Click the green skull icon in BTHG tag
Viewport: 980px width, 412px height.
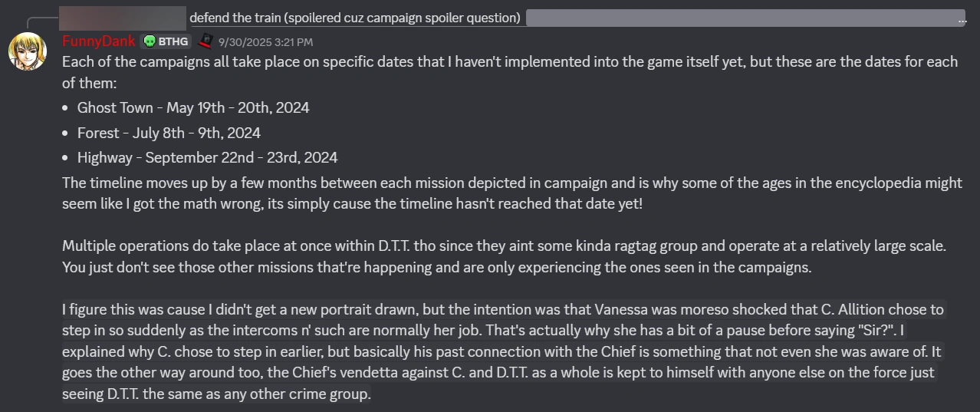[x=150, y=41]
